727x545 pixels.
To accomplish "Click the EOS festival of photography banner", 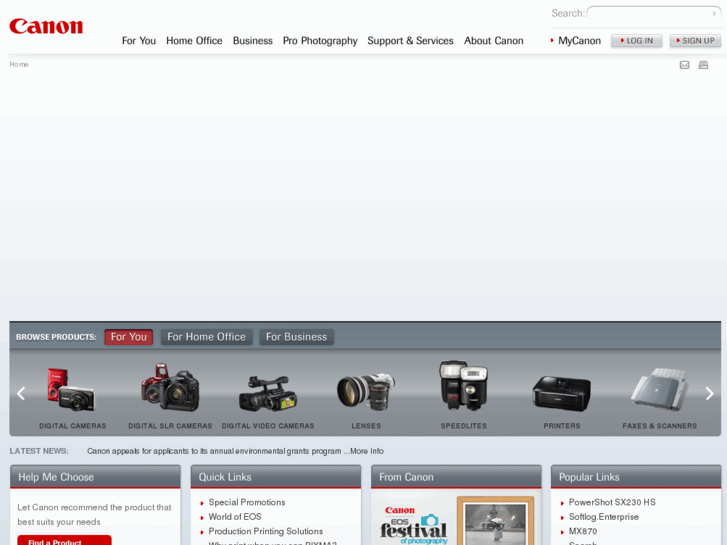I will pyautogui.click(x=414, y=525).
